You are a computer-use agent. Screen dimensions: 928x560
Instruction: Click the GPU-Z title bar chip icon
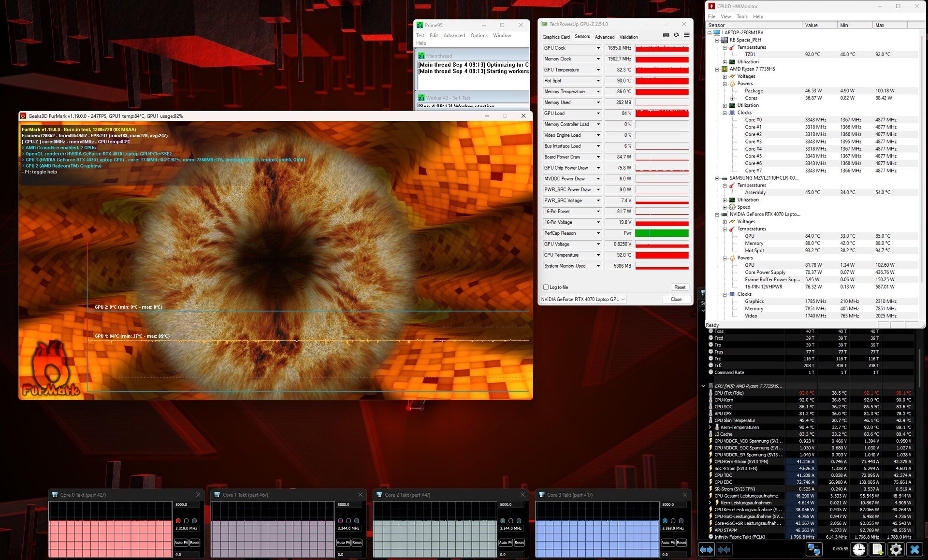pos(544,24)
